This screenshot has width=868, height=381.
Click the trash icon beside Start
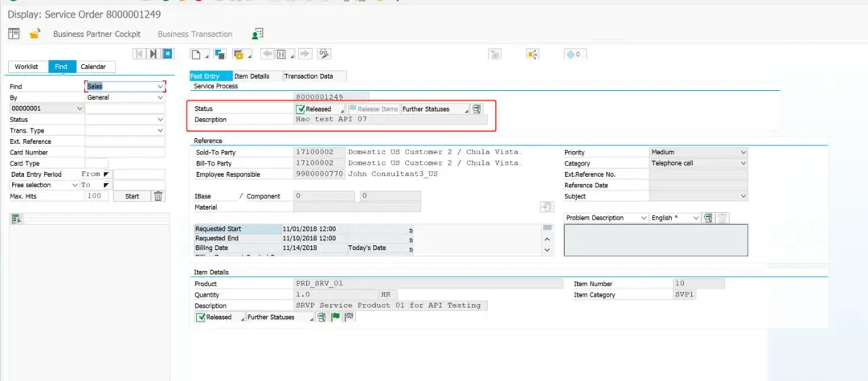[x=158, y=196]
